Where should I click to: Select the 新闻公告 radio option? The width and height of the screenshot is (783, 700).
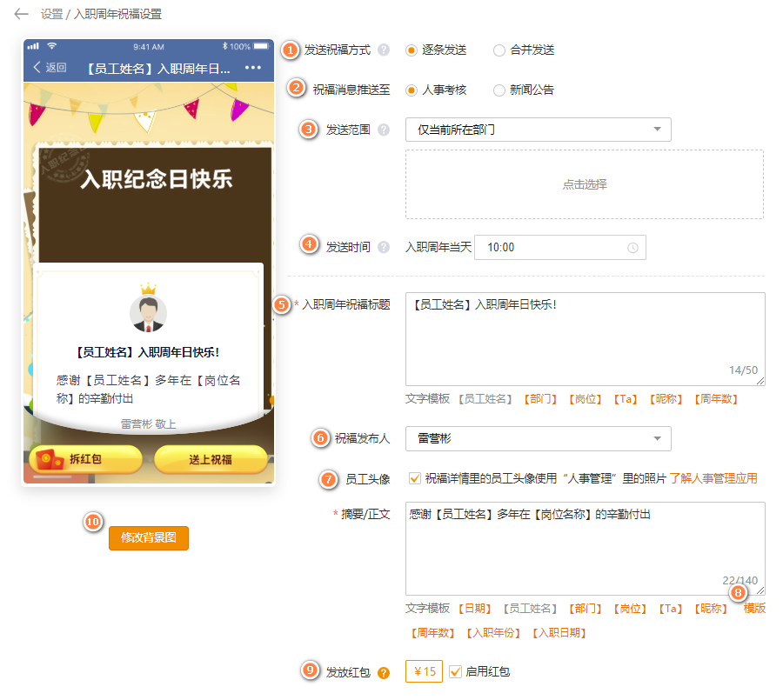click(499, 90)
